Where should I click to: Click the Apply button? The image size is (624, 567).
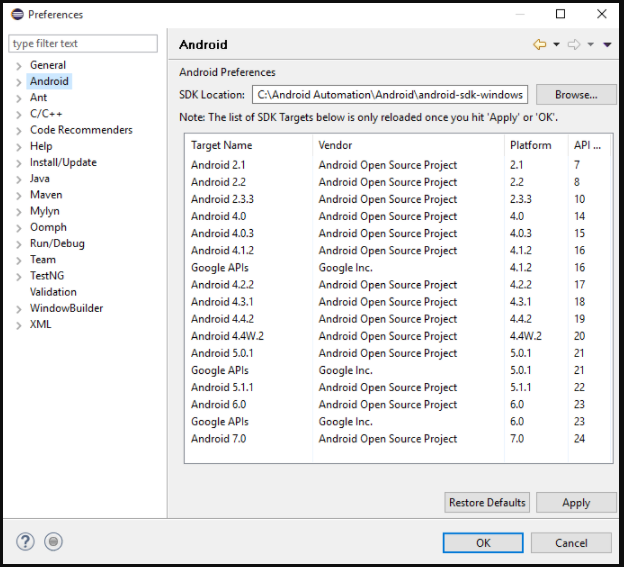(576, 503)
